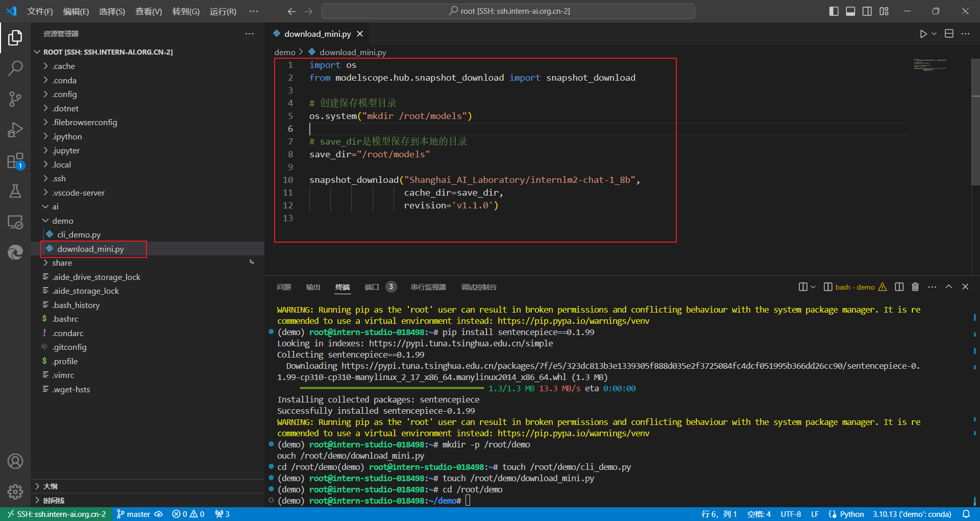The height and width of the screenshot is (521, 980).
Task: Collapse the demo folder
Action: click(62, 221)
